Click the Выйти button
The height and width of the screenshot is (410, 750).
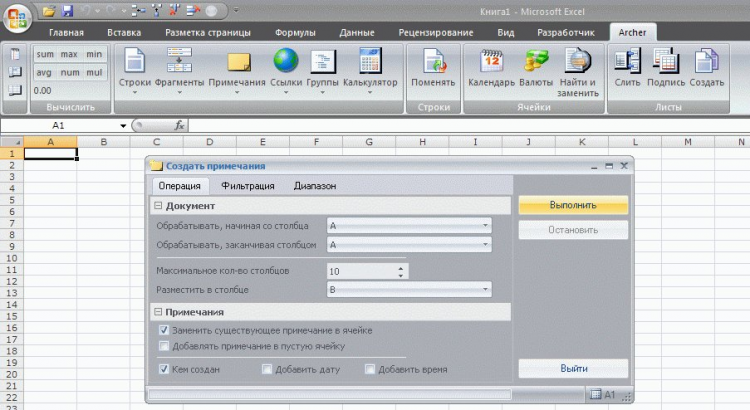click(x=573, y=368)
